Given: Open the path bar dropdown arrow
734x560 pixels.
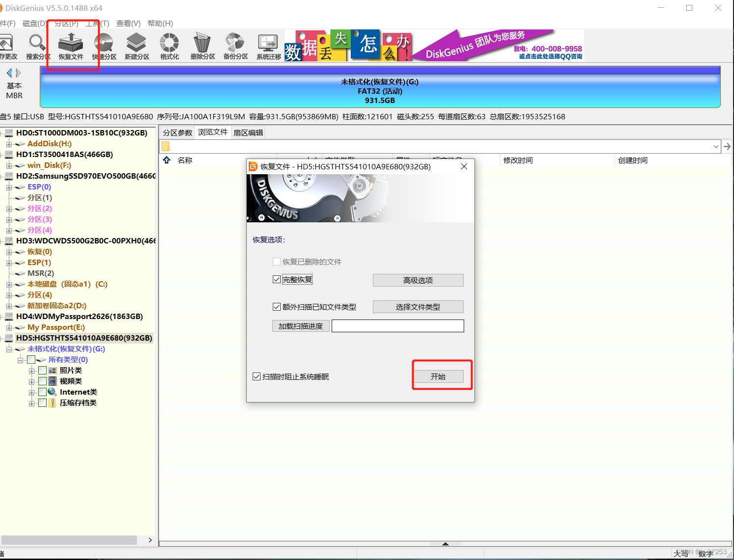Looking at the screenshot, I should pyautogui.click(x=716, y=146).
